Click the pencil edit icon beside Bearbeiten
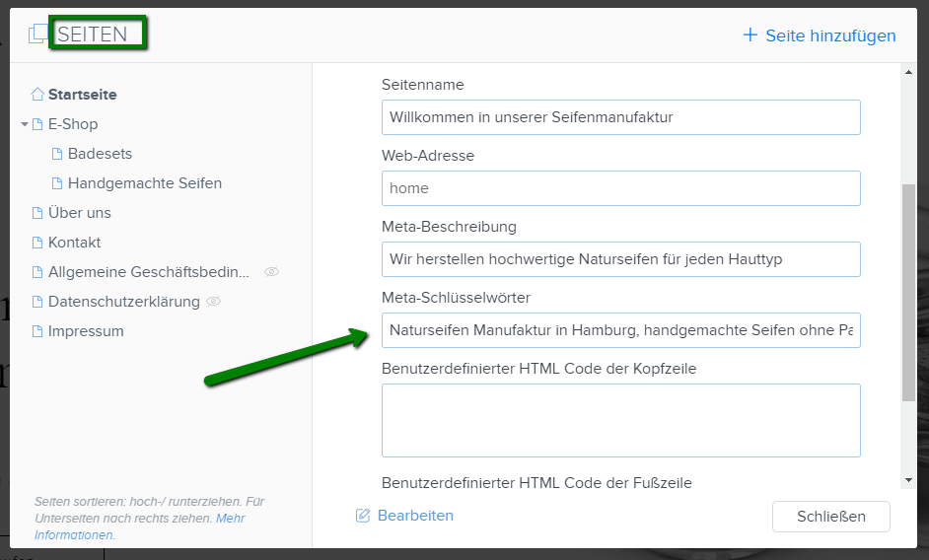 [x=363, y=516]
